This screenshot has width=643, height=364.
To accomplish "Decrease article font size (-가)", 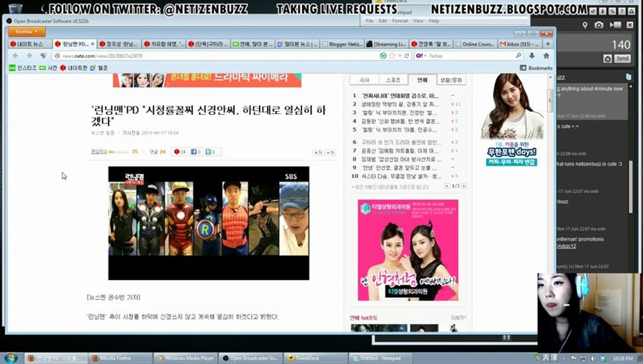I will 330,152.
